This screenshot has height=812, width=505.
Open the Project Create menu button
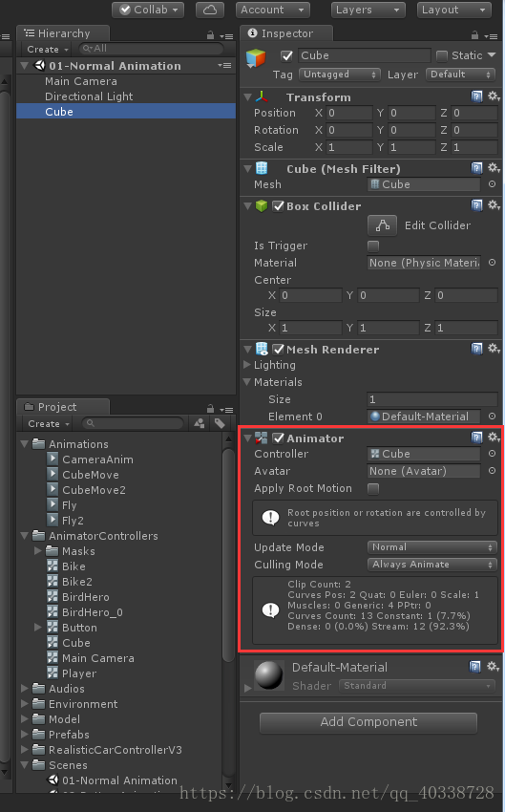(48, 423)
